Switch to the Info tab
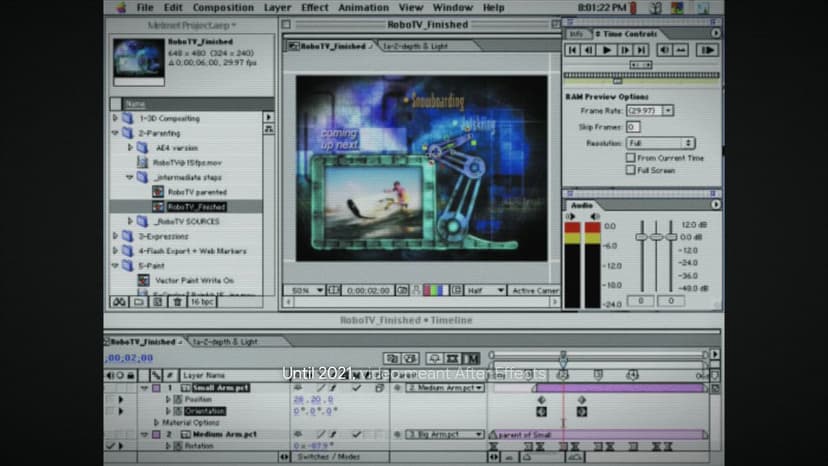 click(x=577, y=34)
